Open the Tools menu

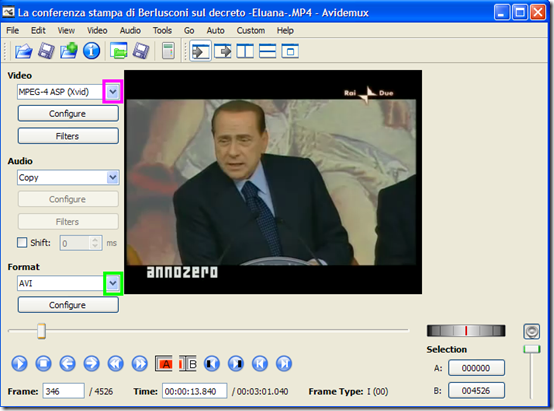coord(162,31)
